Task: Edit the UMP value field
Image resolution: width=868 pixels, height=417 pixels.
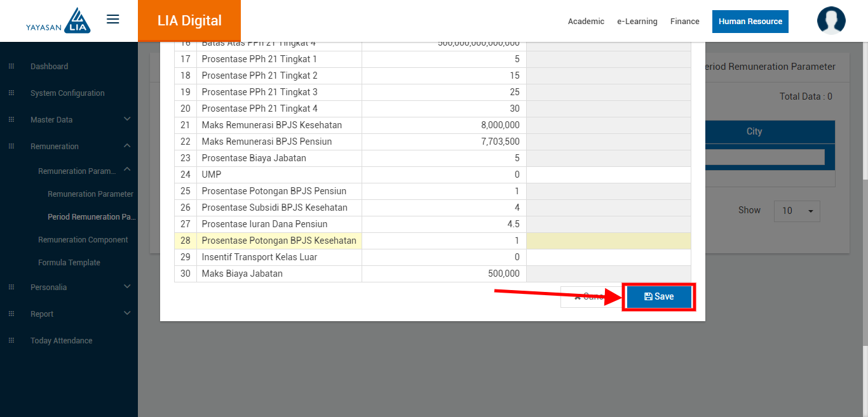Action: 608,175
